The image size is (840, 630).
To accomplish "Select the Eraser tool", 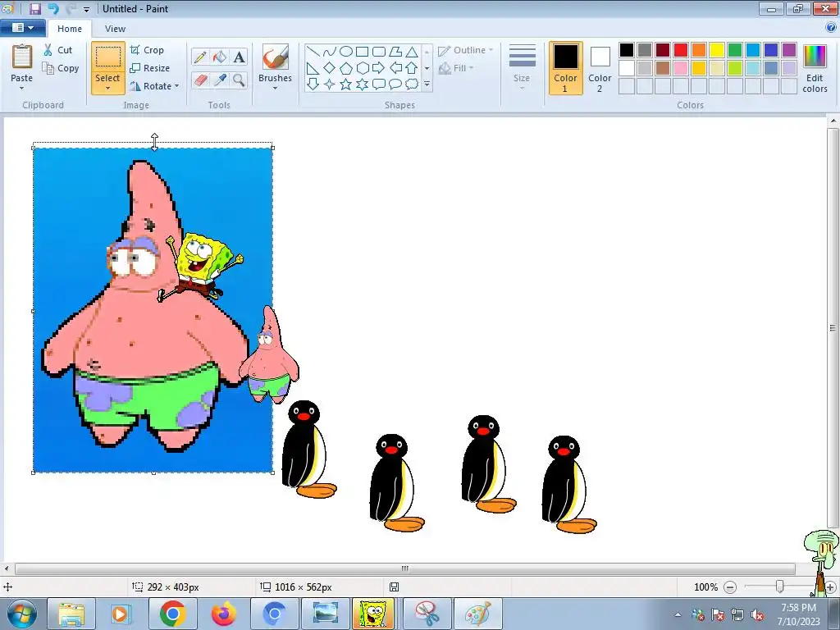I will (200, 80).
